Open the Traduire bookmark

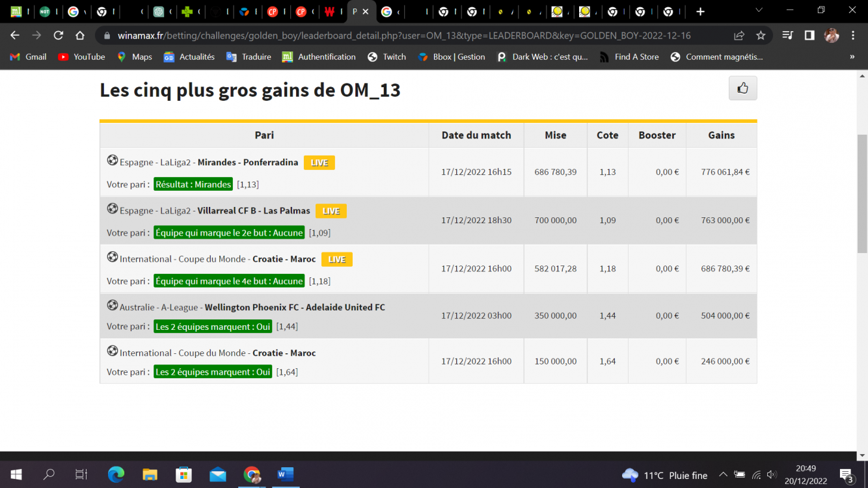coord(249,57)
